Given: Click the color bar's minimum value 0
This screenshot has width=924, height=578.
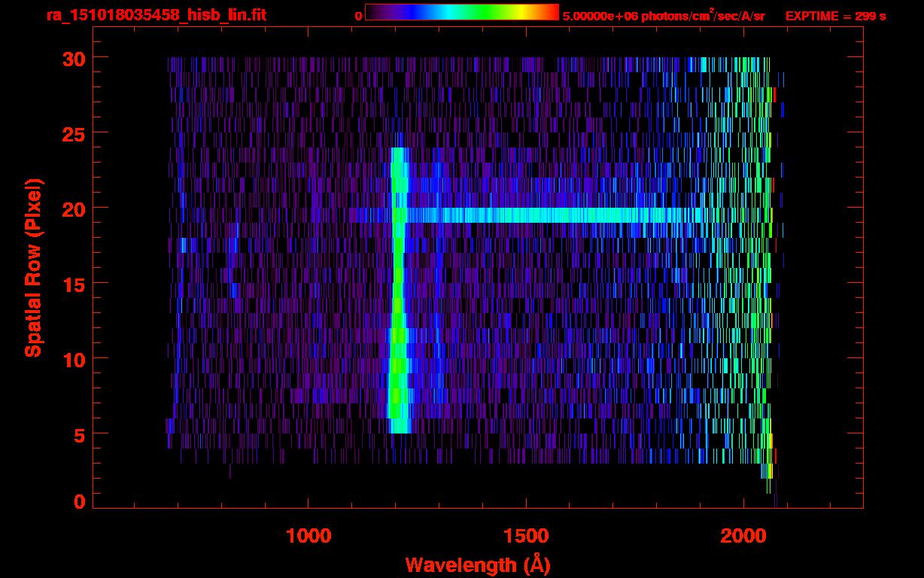Looking at the screenshot, I should 358,16.
